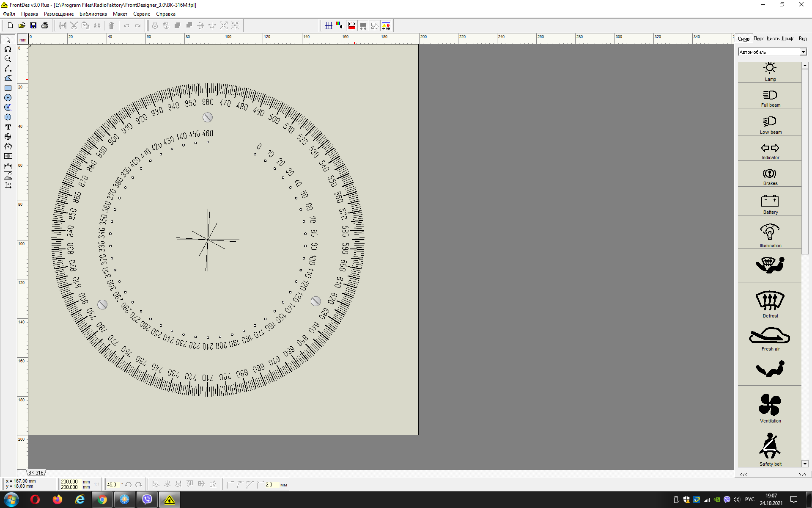Click the Print icon in toolbar

(45, 25)
